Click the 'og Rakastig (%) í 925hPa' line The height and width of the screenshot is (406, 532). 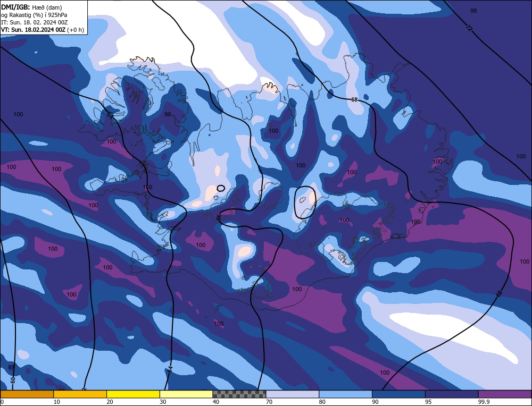click(34, 15)
